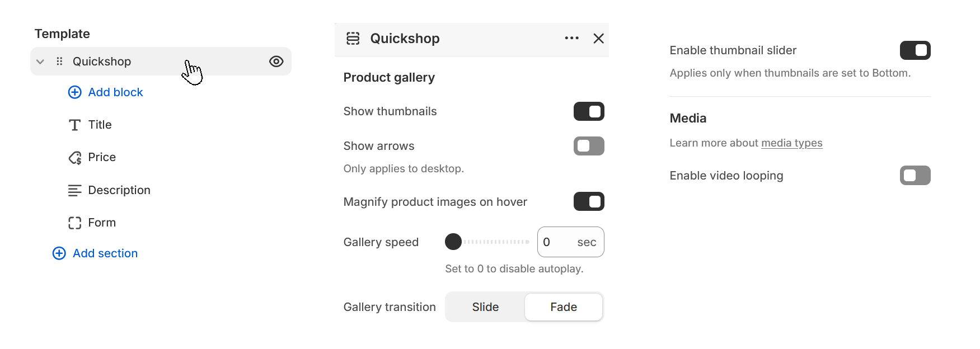Enable video looping
The height and width of the screenshot is (349, 980).
coord(915,175)
